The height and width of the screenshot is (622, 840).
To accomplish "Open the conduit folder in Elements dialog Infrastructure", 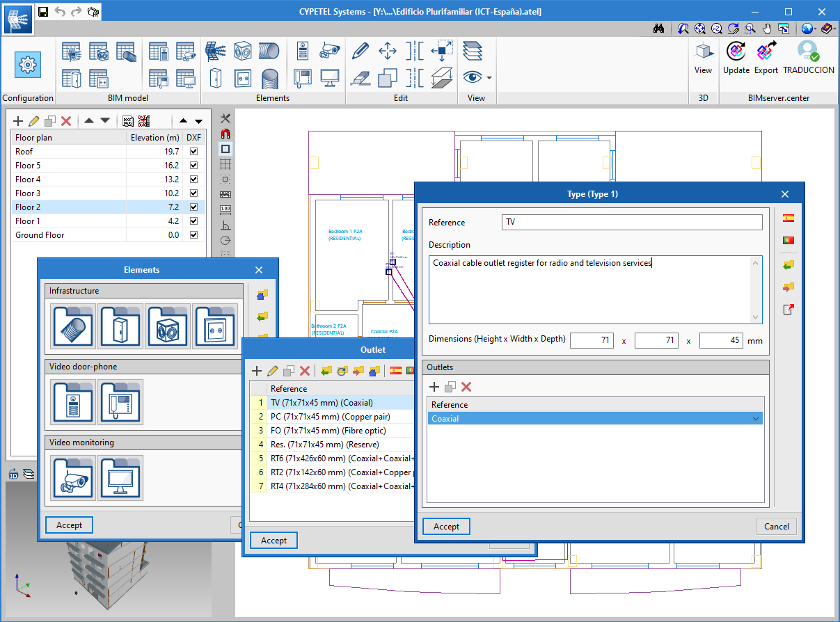I will [73, 326].
